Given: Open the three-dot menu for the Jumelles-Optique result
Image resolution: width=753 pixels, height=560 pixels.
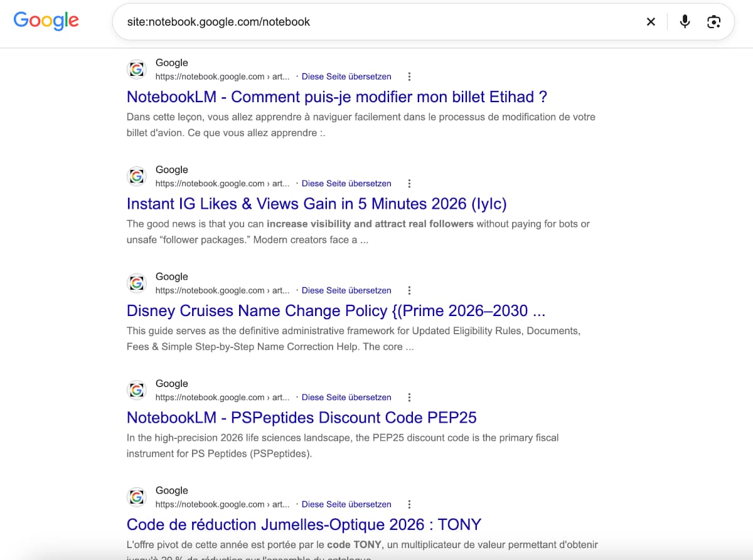Looking at the screenshot, I should pos(409,504).
